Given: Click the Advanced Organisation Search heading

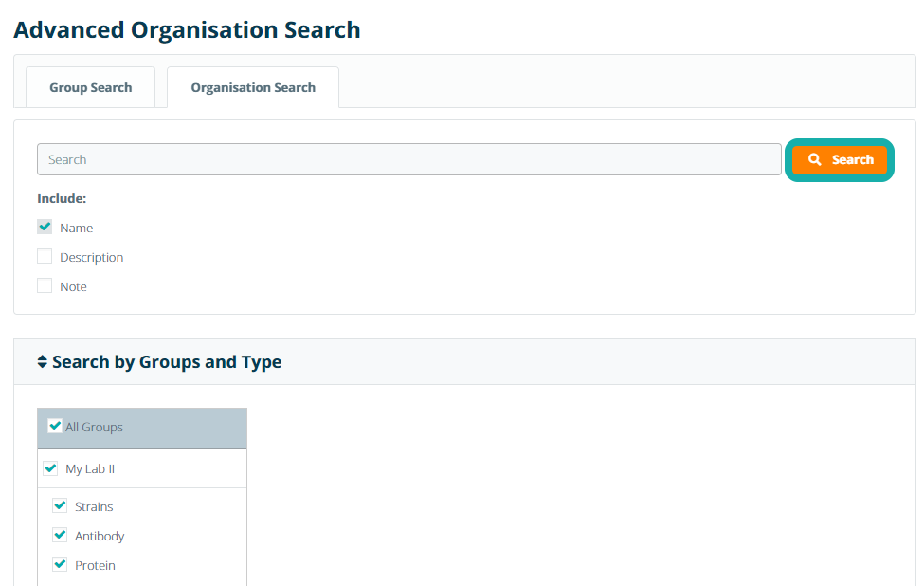Looking at the screenshot, I should pyautogui.click(x=188, y=30).
